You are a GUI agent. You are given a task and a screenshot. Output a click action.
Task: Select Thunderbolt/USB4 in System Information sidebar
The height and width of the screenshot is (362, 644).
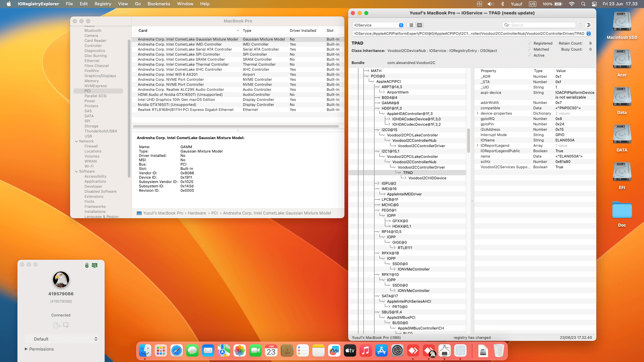point(101,131)
